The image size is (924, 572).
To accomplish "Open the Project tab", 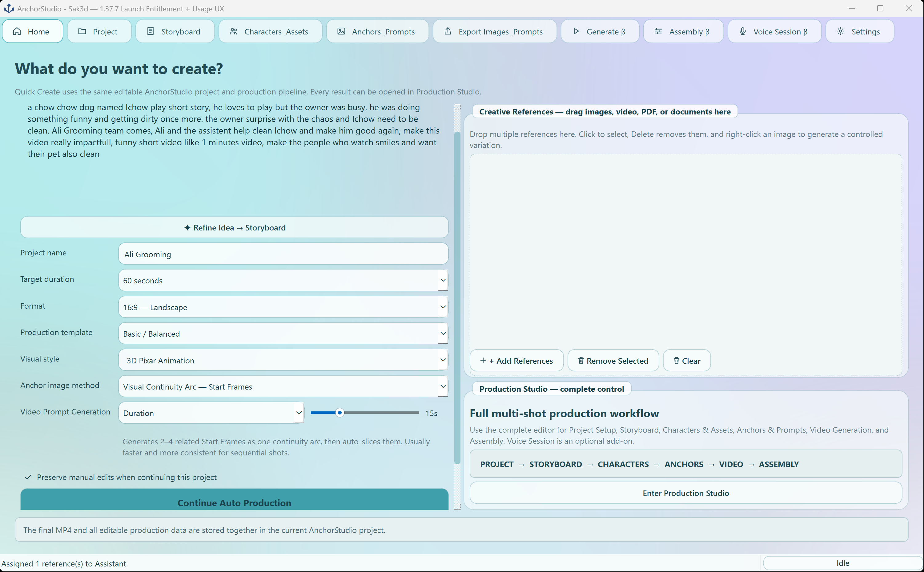I will click(99, 31).
